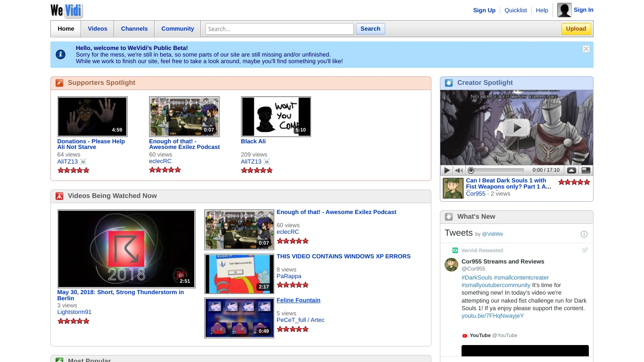This screenshot has height=362, width=644.
Task: Open the Videos tab
Action: (x=98, y=29)
